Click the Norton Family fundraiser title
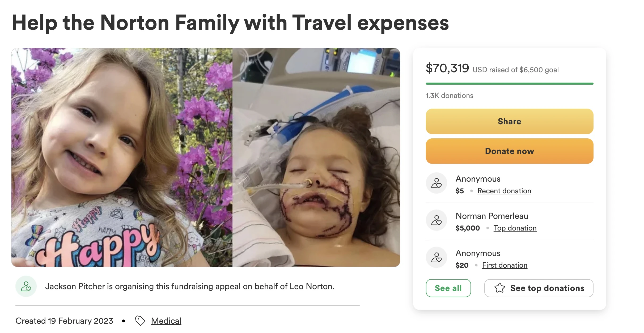644x333 pixels. (230, 23)
